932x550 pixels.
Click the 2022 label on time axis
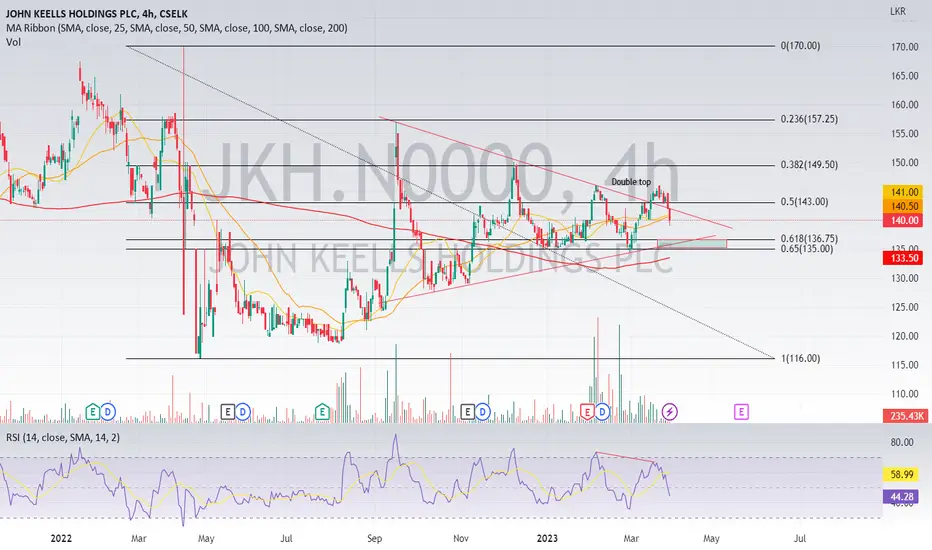tap(61, 539)
